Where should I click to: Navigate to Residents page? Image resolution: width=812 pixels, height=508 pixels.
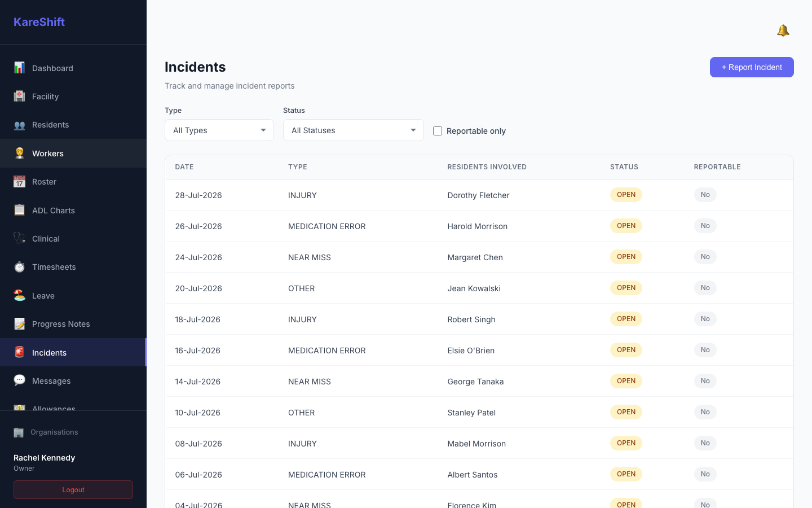(73, 125)
